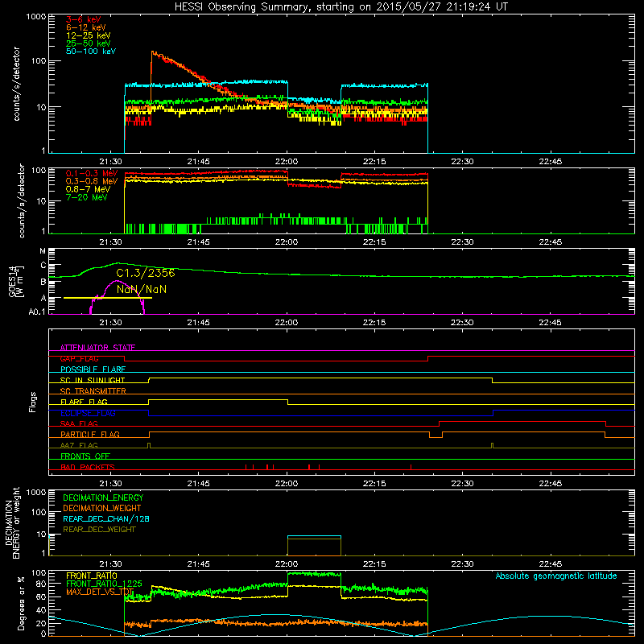
Task: Select the Degrees or % axis title
Action: (x=21, y=603)
